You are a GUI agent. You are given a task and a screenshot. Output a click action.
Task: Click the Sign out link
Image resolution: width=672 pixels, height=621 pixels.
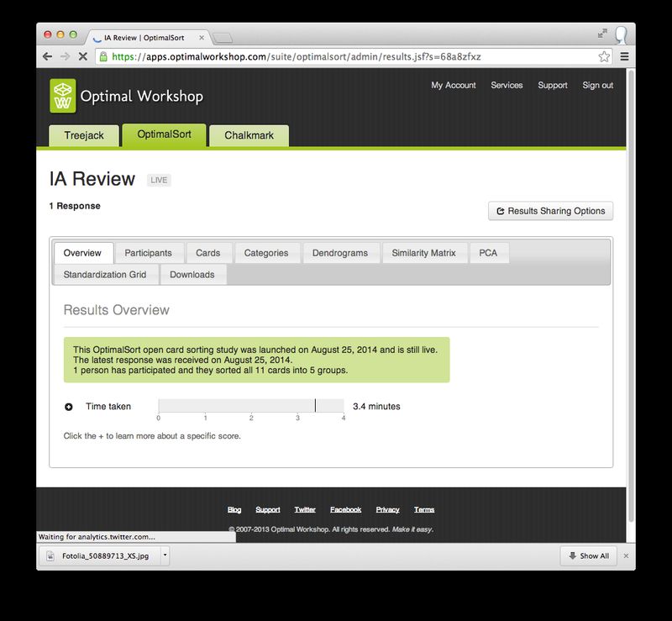(x=597, y=86)
